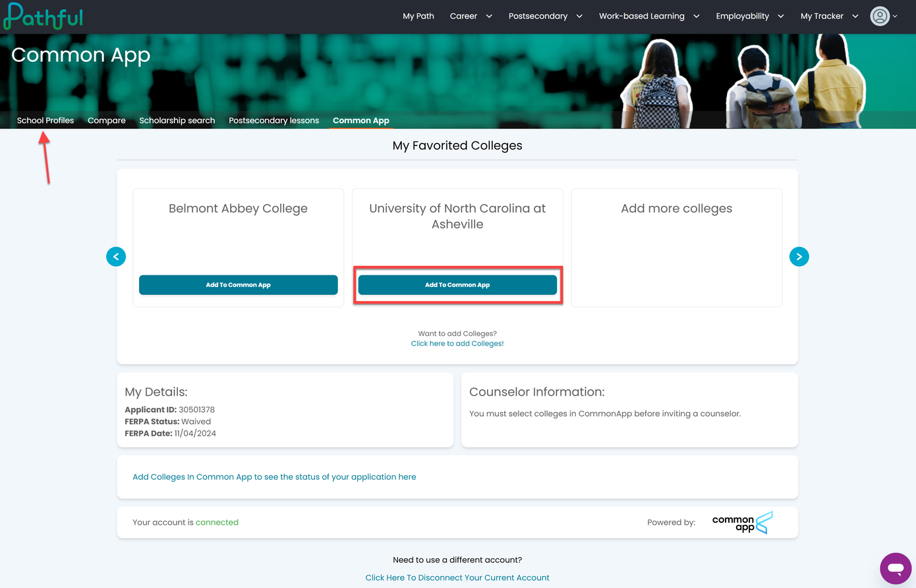The image size is (916, 588).
Task: Expand the Career dropdown menu
Action: [x=471, y=16]
